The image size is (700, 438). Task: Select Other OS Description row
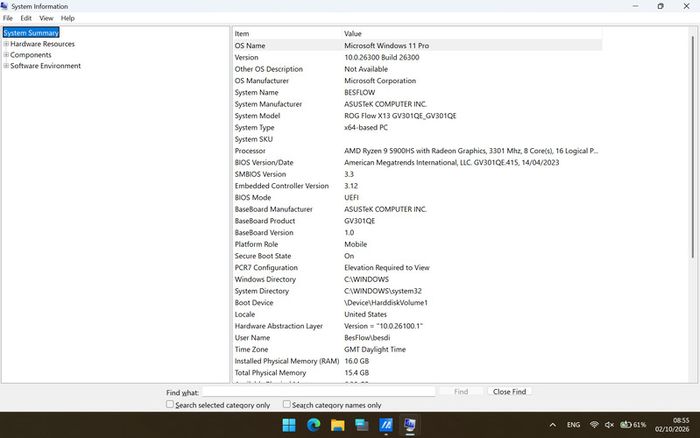point(417,69)
